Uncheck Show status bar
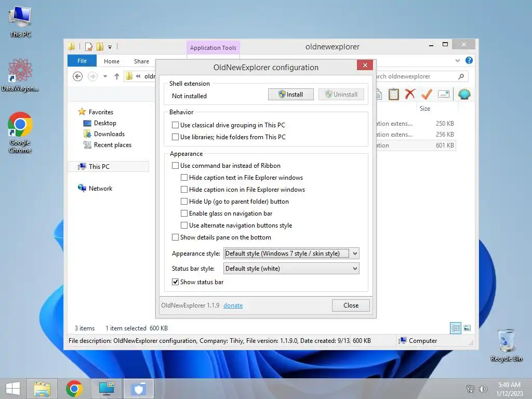Viewport: 532px width, 399px height. [175, 282]
